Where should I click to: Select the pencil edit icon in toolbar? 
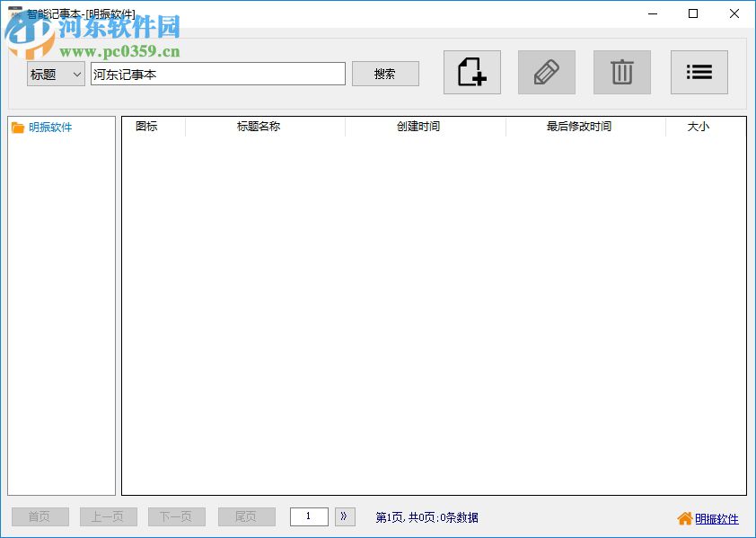point(546,72)
